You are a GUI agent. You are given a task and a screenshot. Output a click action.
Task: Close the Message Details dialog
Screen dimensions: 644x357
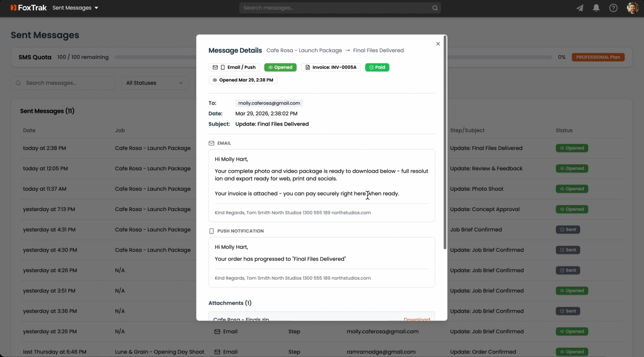coord(438,44)
